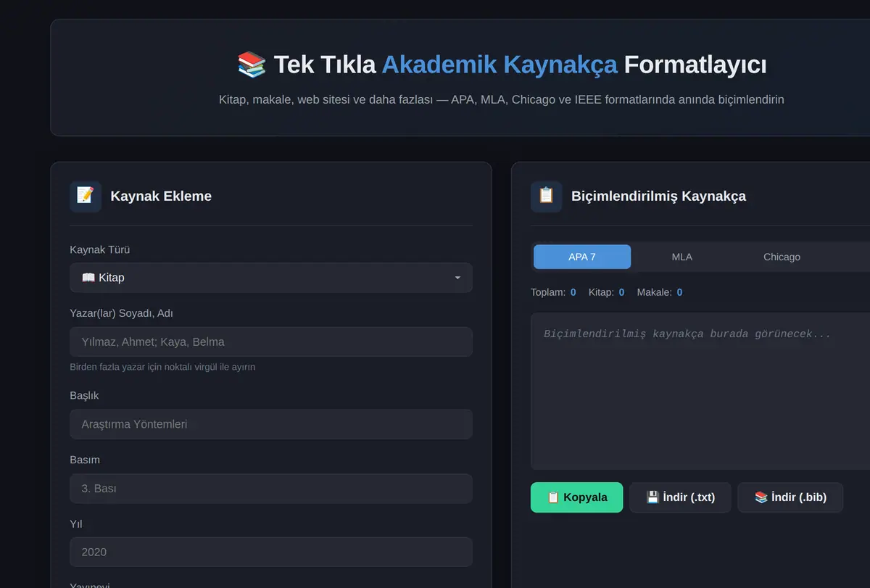This screenshot has height=588, width=870.
Task: Click the Kaynak Türü label
Action: 100,249
